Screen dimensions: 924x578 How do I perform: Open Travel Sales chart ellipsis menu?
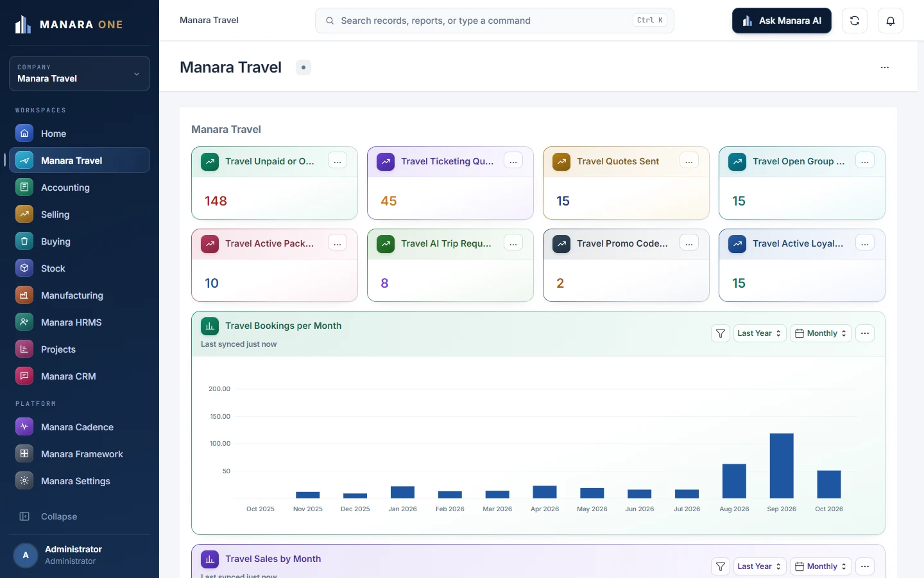point(865,566)
